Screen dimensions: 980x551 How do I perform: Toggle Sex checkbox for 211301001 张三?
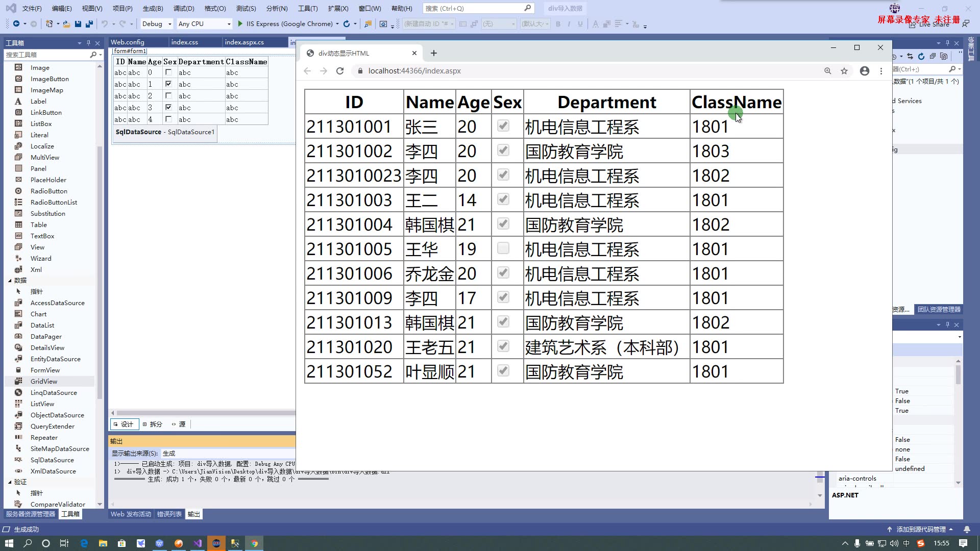(503, 126)
